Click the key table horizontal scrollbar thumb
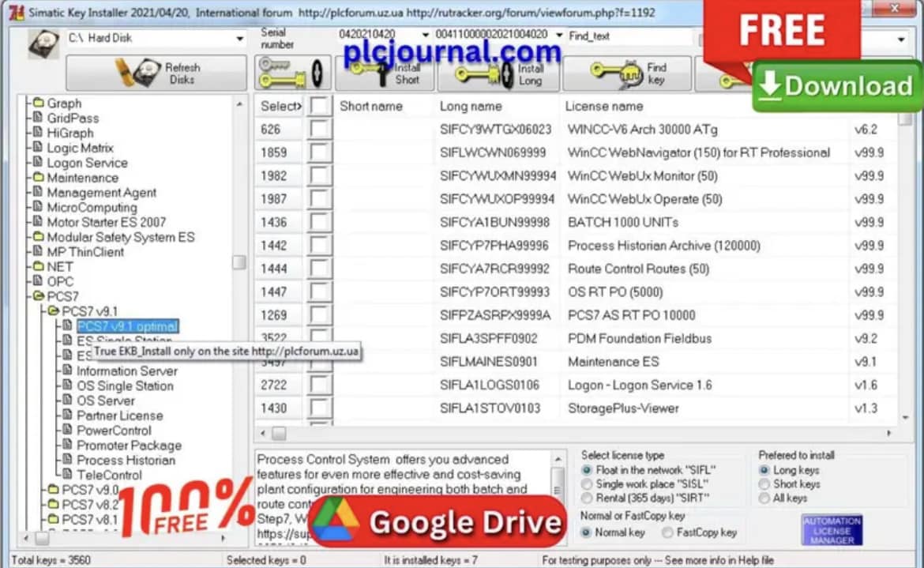 click(x=280, y=434)
